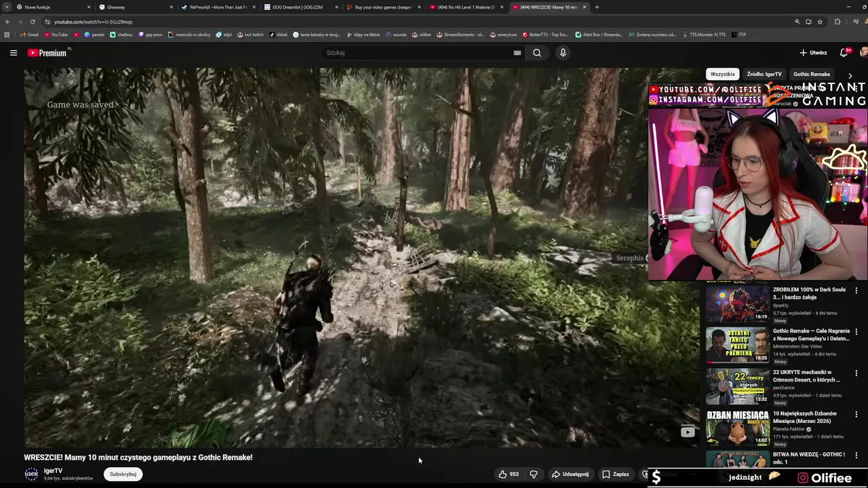Screen dimensions: 868x488
Task: Click the Subskrybuj button
Action: pos(123,474)
